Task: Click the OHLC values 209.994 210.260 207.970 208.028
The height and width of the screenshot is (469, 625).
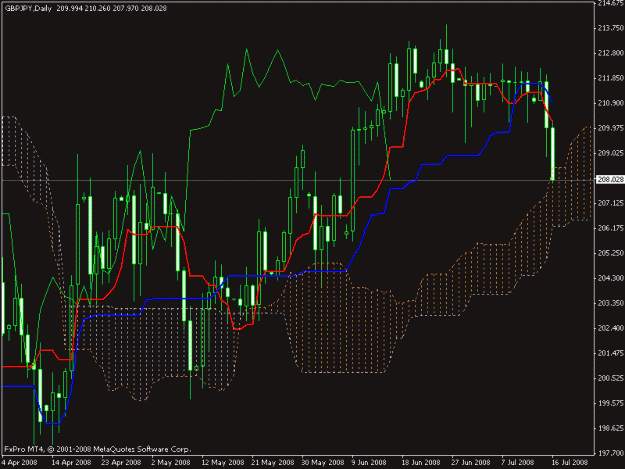Action: click(x=112, y=8)
